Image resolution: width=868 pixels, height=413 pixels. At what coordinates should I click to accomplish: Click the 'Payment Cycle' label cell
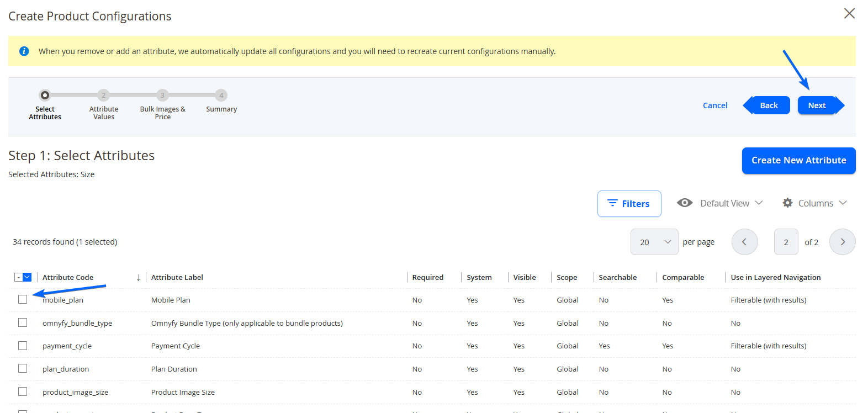[176, 346]
